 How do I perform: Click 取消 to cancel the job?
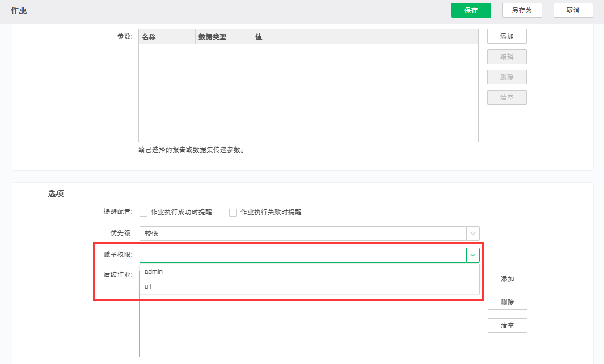tap(573, 10)
